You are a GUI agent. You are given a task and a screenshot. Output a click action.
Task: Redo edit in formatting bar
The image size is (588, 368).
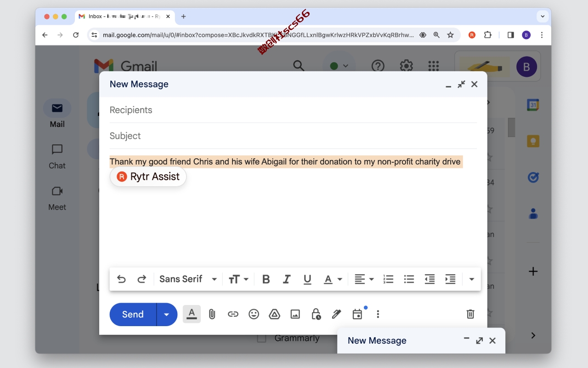point(142,279)
